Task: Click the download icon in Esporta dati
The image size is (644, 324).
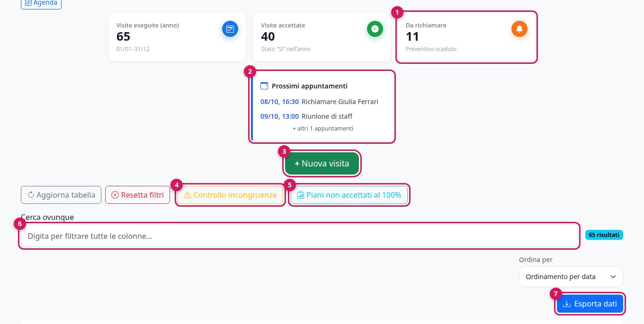Action: click(x=567, y=304)
